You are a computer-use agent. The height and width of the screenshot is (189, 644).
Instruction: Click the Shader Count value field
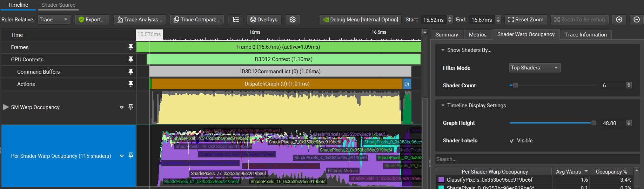613,85
